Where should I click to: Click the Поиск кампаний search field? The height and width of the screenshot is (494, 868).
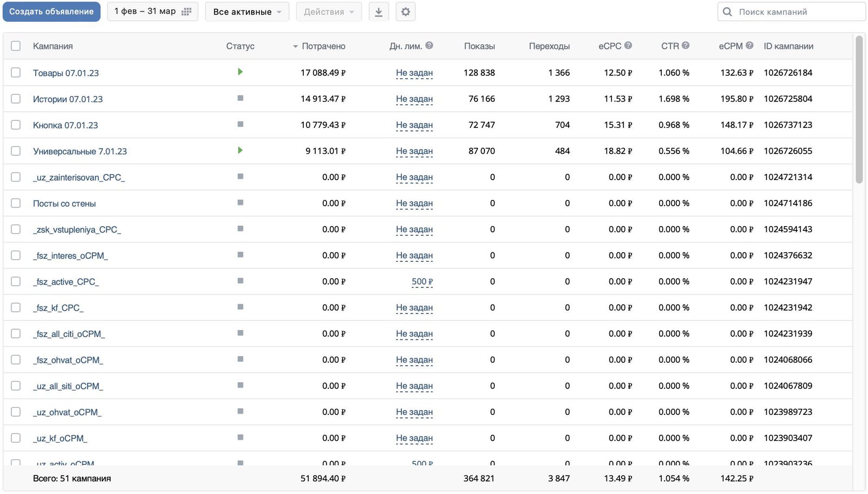[791, 11]
